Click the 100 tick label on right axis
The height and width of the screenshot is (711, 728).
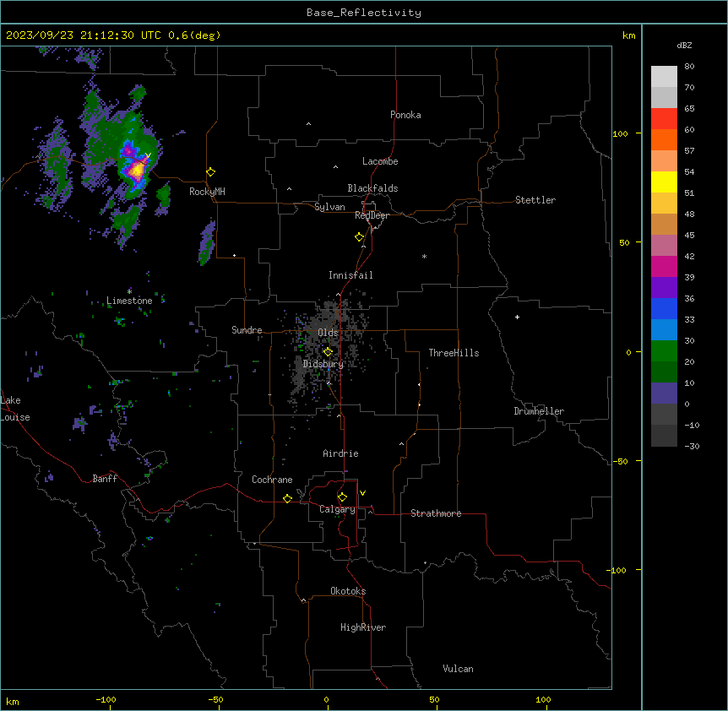[620, 133]
